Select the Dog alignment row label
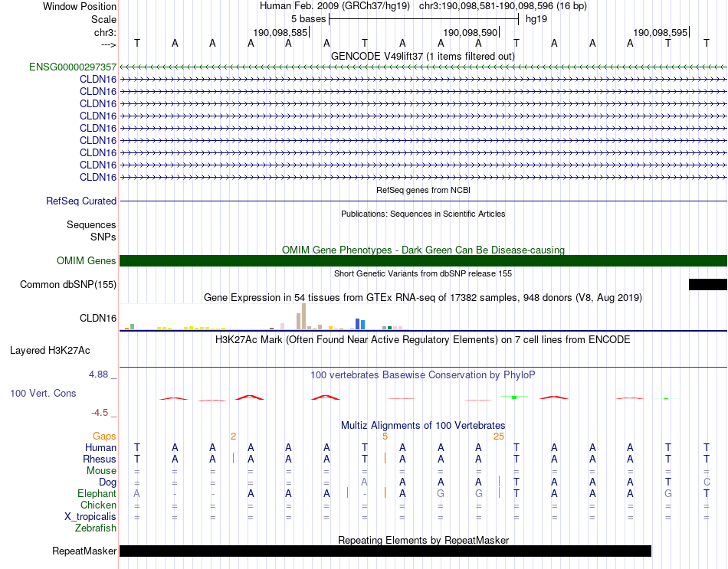This screenshot has width=728, height=569. (107, 482)
